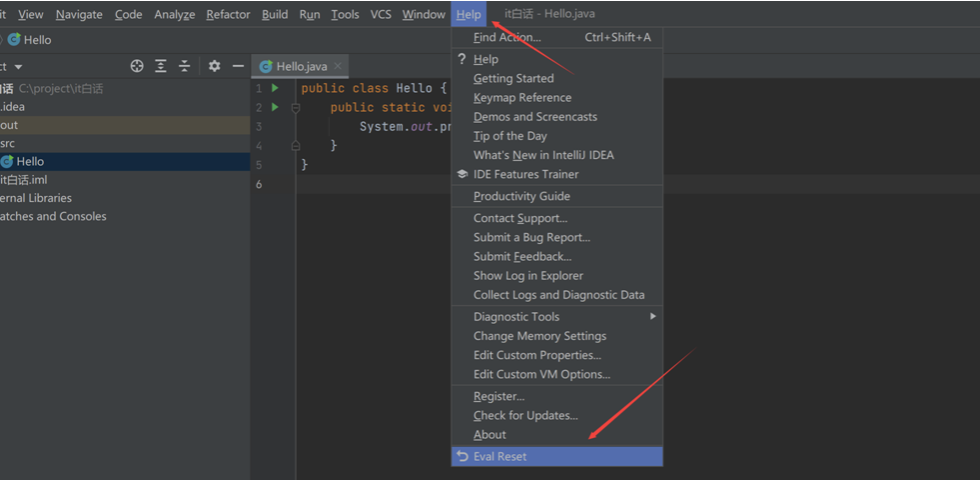980x480 pixels.
Task: Hide the Project panel with minus icon
Action: (x=238, y=66)
